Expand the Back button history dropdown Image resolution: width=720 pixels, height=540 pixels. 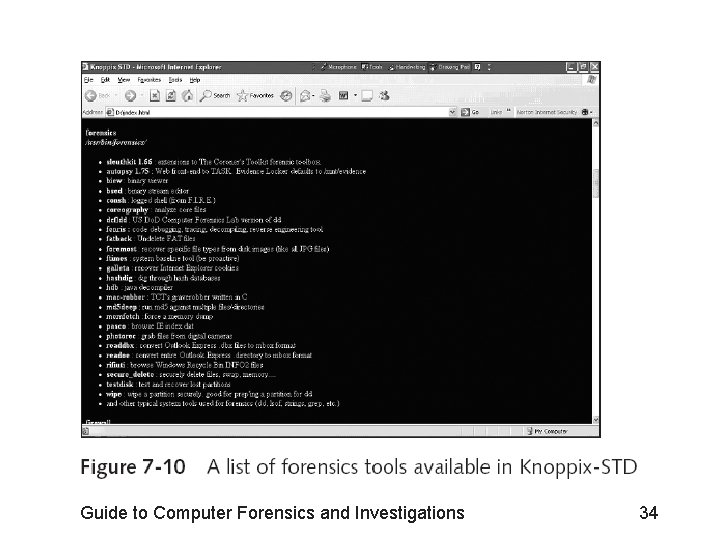(116, 96)
